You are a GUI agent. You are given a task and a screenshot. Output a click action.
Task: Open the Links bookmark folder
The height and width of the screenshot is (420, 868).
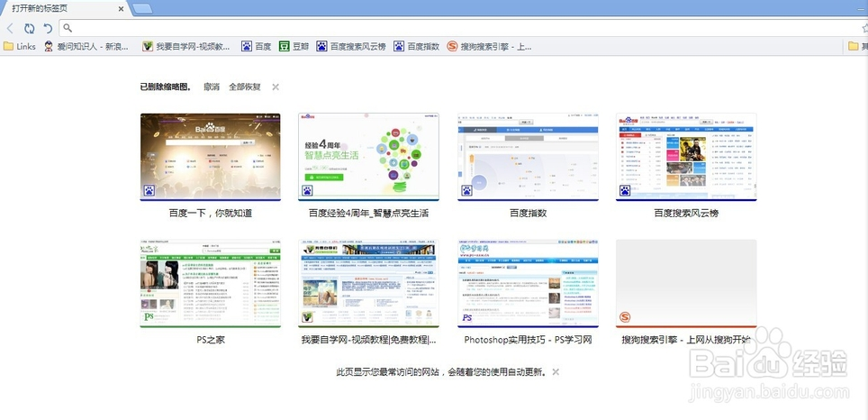point(20,47)
